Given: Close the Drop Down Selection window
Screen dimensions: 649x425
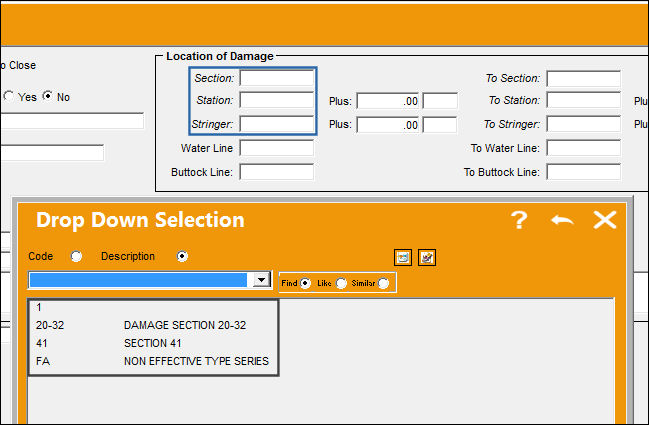Looking at the screenshot, I should 605,220.
